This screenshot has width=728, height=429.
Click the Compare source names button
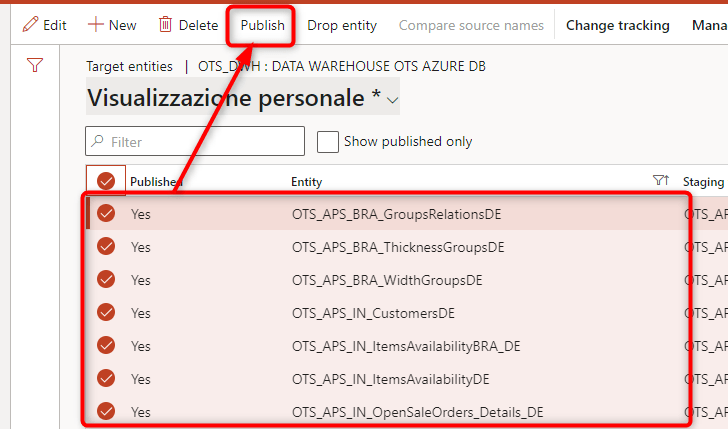click(x=471, y=25)
